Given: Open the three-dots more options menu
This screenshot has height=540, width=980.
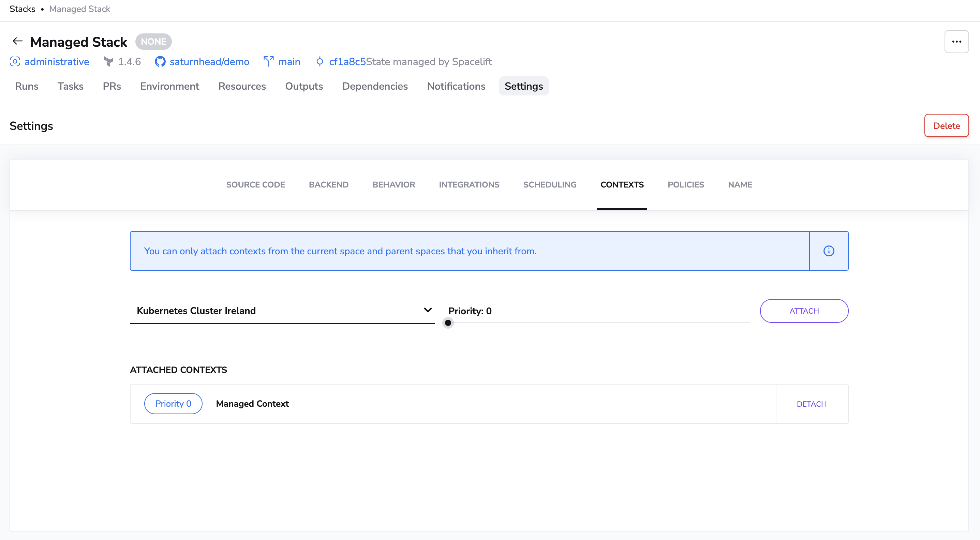Looking at the screenshot, I should [956, 42].
